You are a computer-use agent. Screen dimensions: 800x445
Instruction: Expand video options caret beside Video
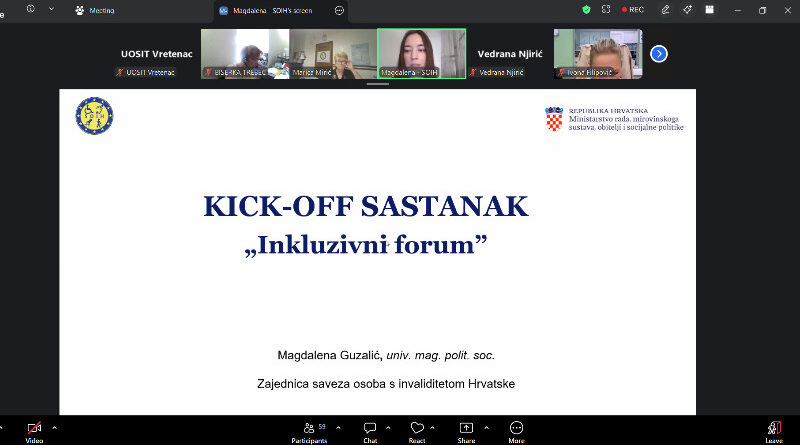pos(55,428)
